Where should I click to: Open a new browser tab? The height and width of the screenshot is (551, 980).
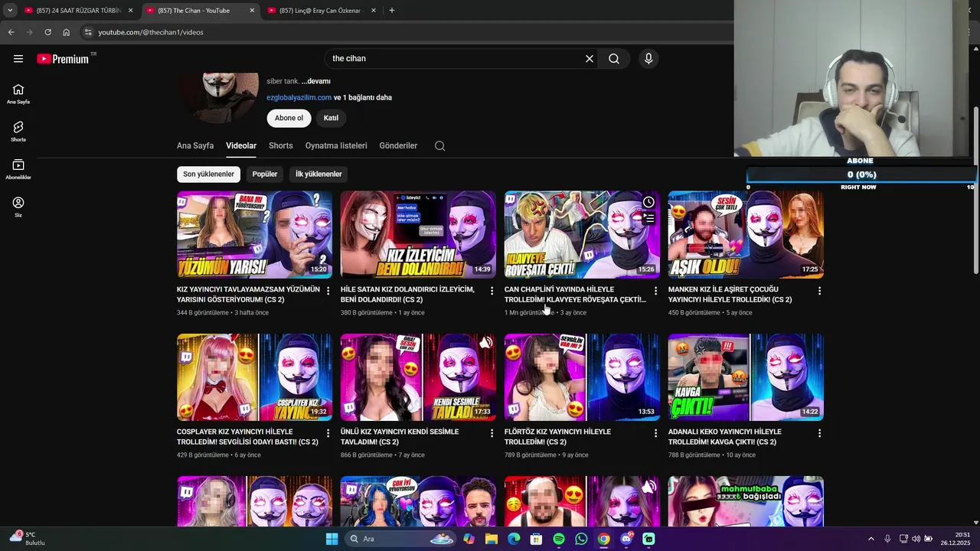pyautogui.click(x=392, y=11)
